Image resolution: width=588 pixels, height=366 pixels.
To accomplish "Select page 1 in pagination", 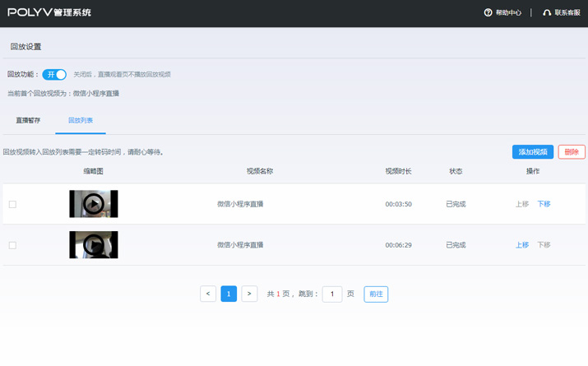I will (x=229, y=294).
